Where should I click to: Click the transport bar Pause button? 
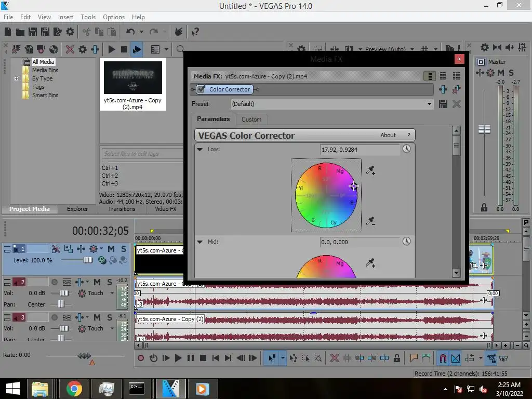click(191, 358)
